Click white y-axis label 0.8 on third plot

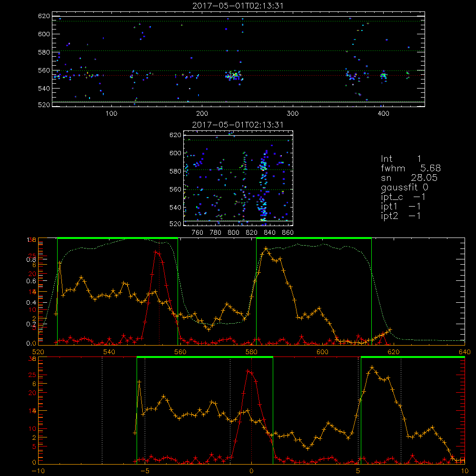pyautogui.click(x=31, y=259)
